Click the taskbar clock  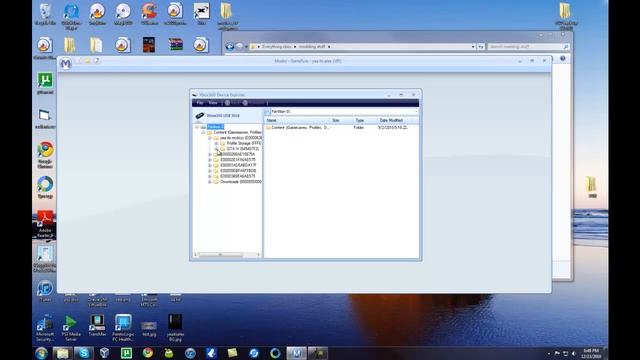[x=591, y=353]
